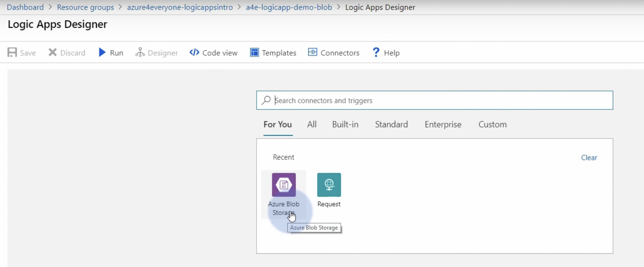The image size is (644, 267).
Task: Click Logic Apps Designer breadcrumb text
Action: pyautogui.click(x=380, y=7)
